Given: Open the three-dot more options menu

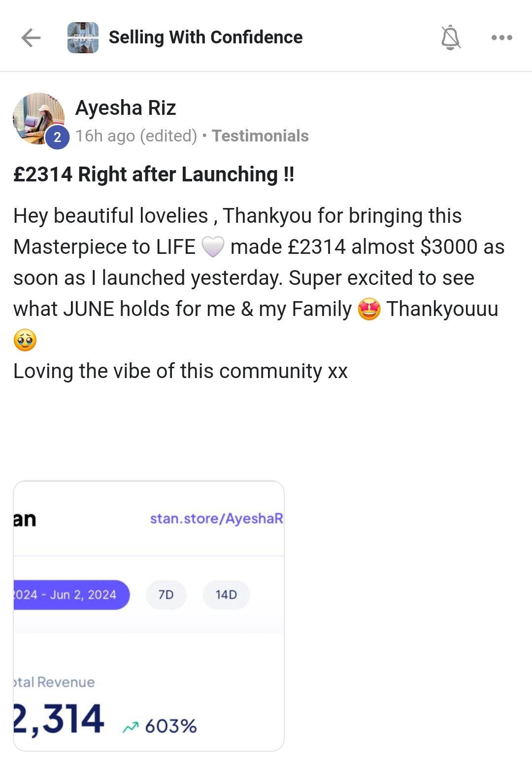Looking at the screenshot, I should pos(501,37).
